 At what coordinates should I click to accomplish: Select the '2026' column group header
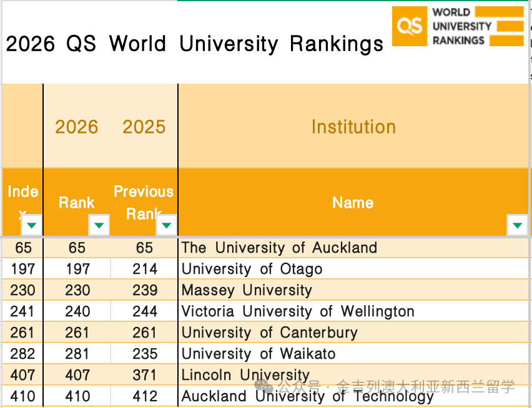coord(77,127)
